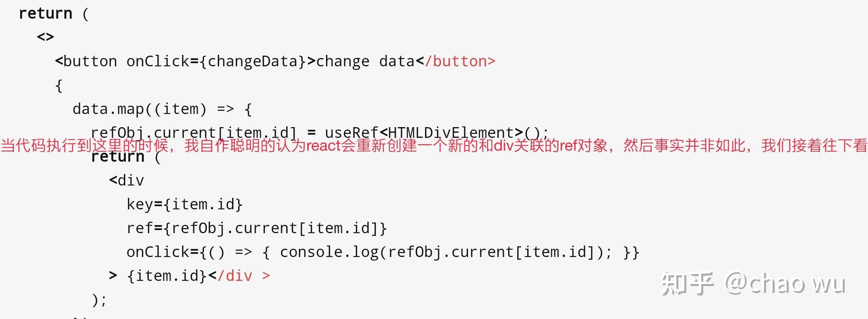Viewport: 868px width, 319px height.
Task: Click the @chao wu author watermark
Action: (x=785, y=284)
